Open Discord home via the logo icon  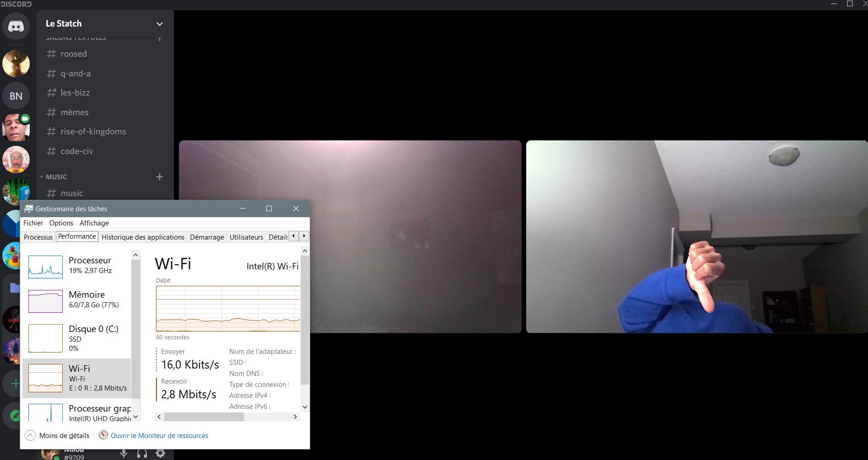(16, 26)
